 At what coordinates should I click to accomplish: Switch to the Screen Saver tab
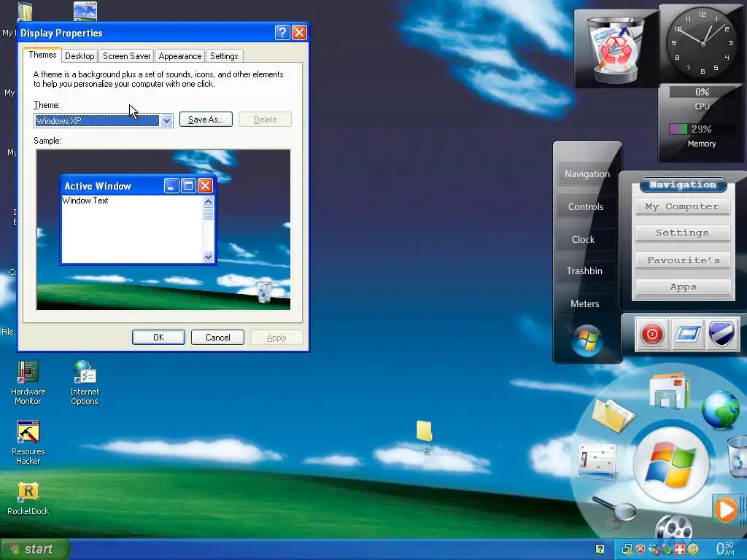[x=127, y=56]
